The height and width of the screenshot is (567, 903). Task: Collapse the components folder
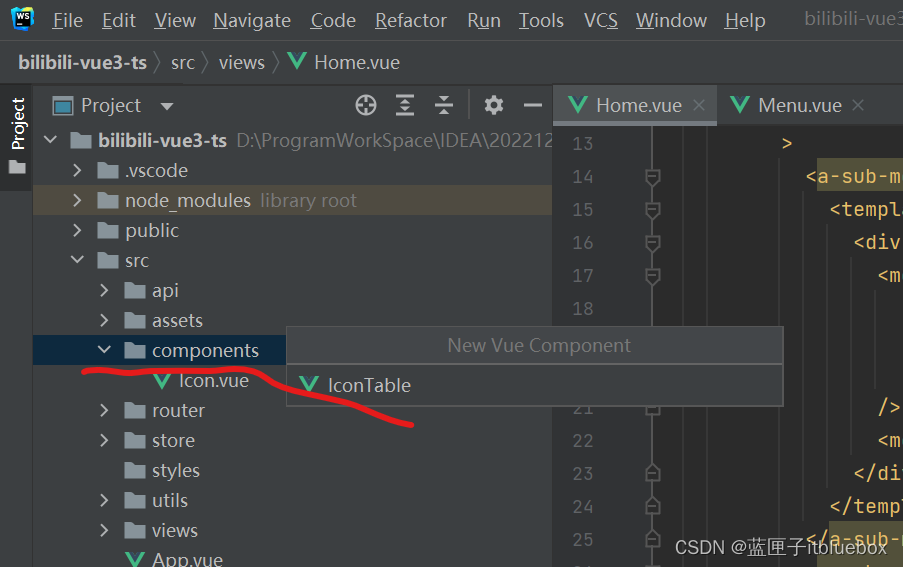click(x=104, y=351)
